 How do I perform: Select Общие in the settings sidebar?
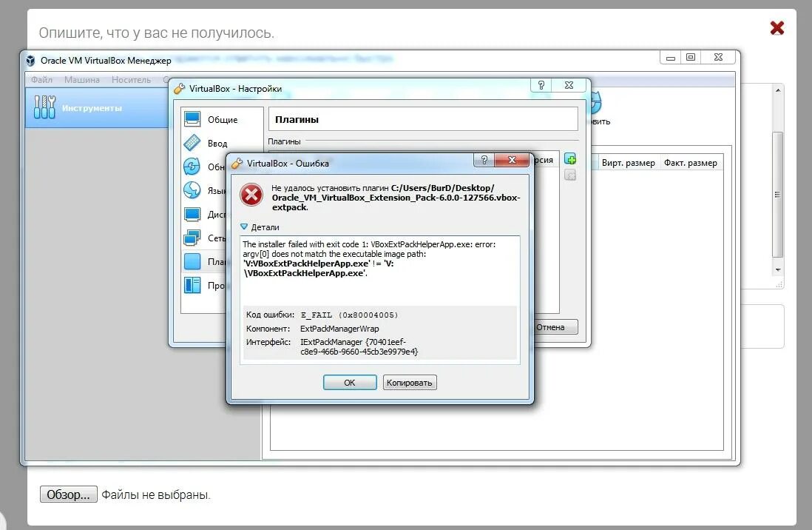click(x=222, y=120)
